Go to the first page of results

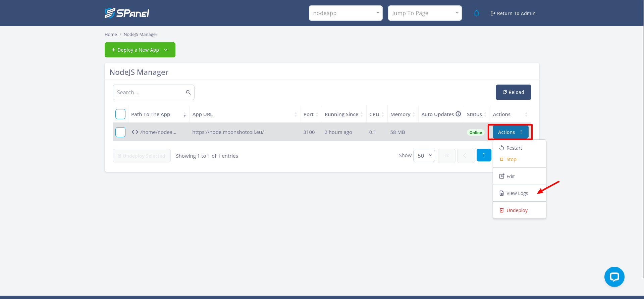tap(446, 156)
